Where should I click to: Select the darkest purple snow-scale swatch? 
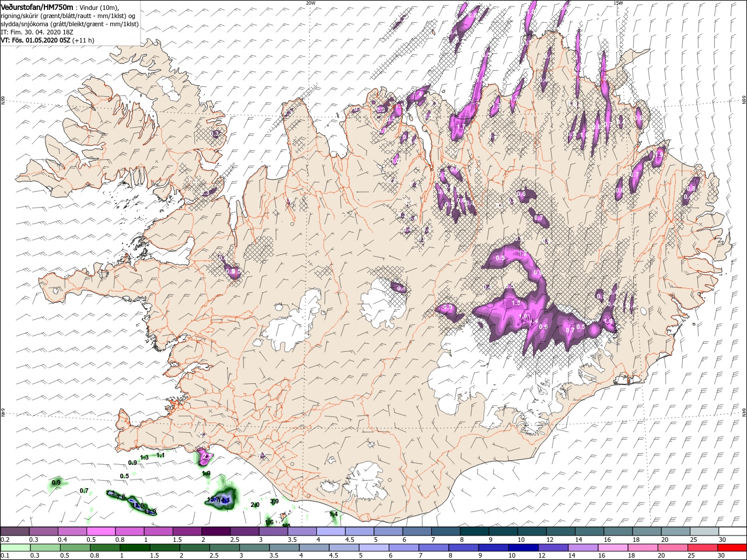click(x=215, y=531)
